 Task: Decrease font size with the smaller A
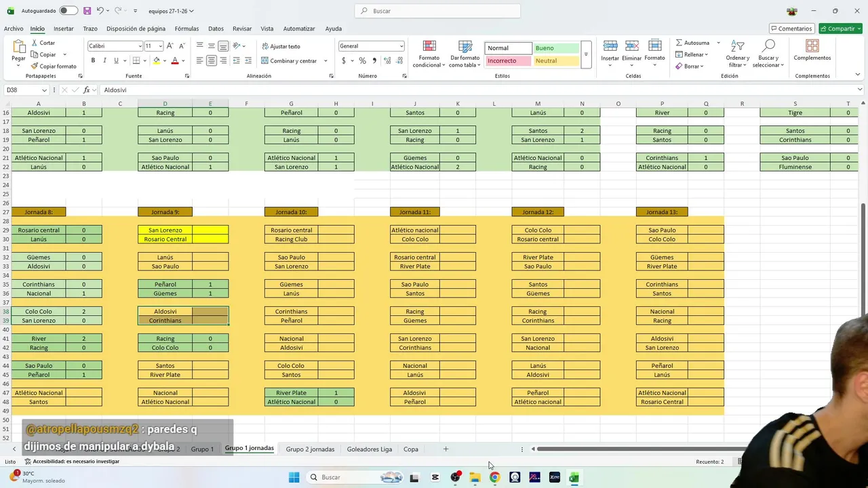click(x=182, y=46)
